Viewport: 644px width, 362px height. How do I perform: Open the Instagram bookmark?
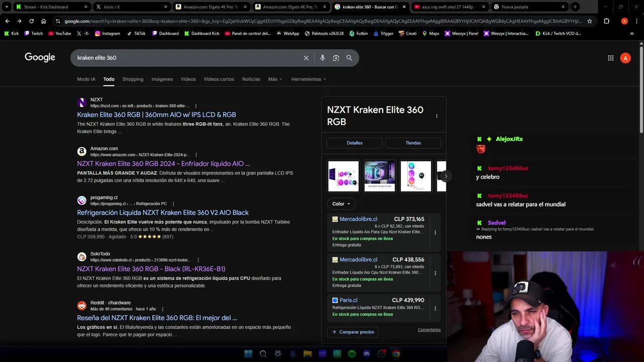[x=107, y=33]
